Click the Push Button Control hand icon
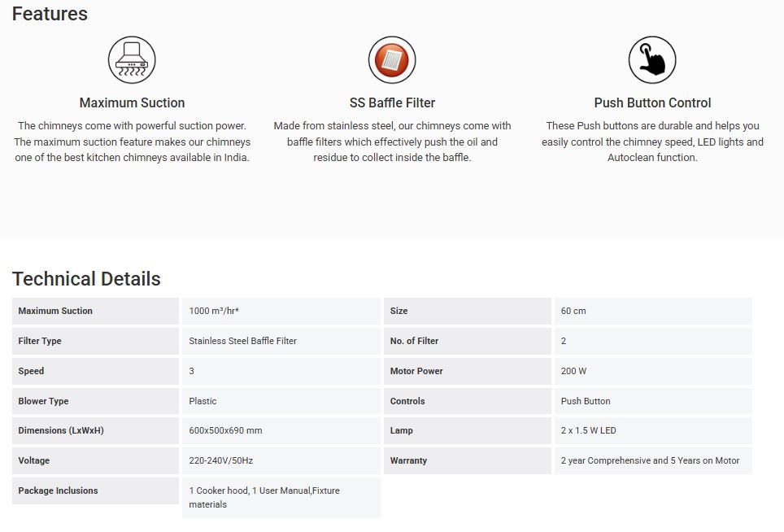The image size is (784, 532). (652, 59)
